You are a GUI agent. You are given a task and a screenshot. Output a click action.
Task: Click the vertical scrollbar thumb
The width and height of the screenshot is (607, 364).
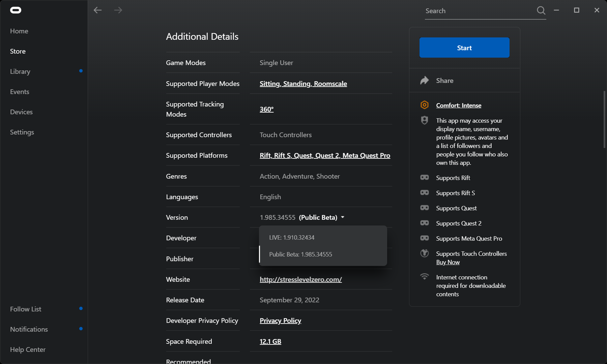(604, 120)
